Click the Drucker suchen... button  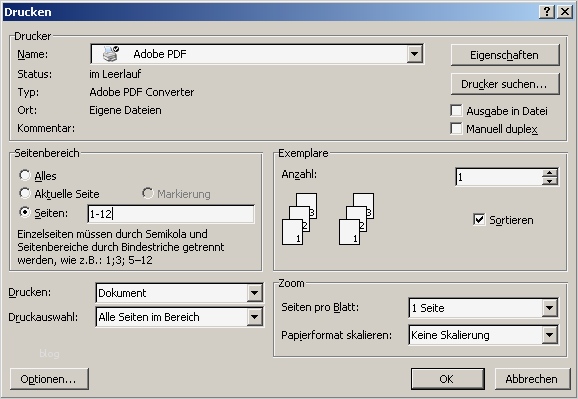pyautogui.click(x=505, y=84)
